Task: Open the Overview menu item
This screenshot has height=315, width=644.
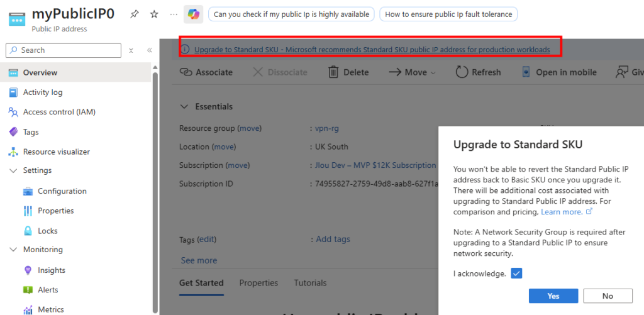Action: (x=75, y=73)
